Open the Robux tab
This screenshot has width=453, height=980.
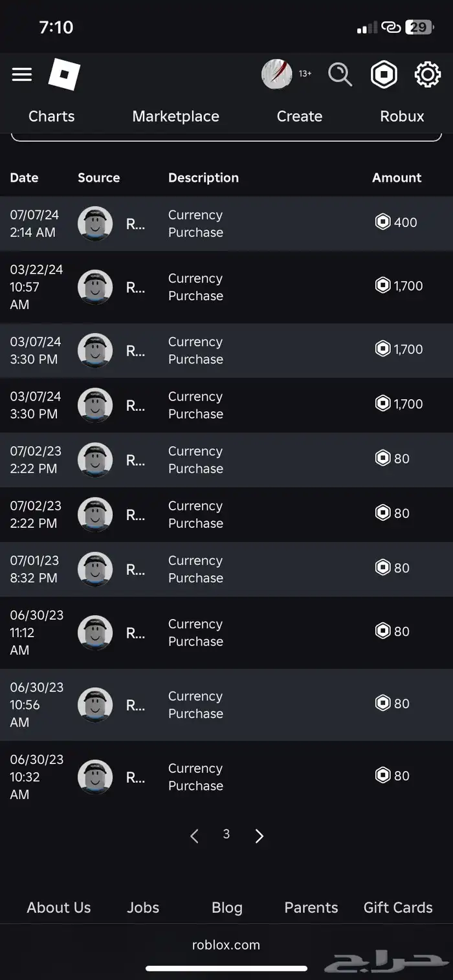402,116
